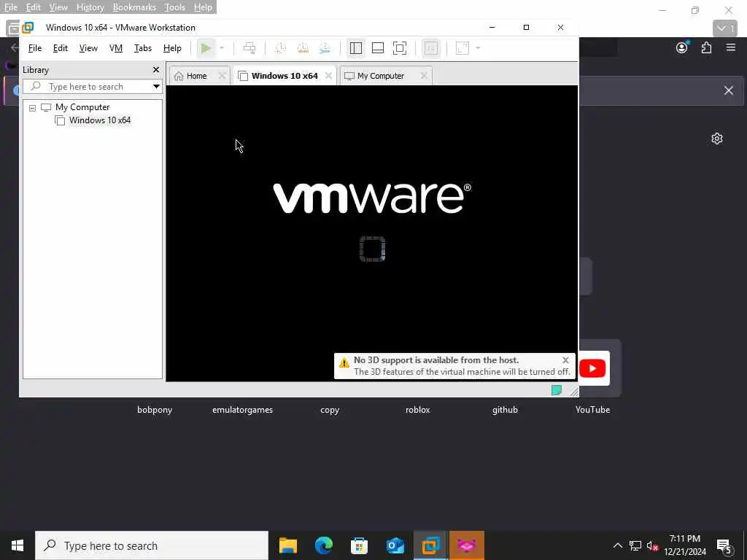Image resolution: width=747 pixels, height=560 pixels.
Task: Open the Firefox hamburger menu
Action: (x=731, y=47)
